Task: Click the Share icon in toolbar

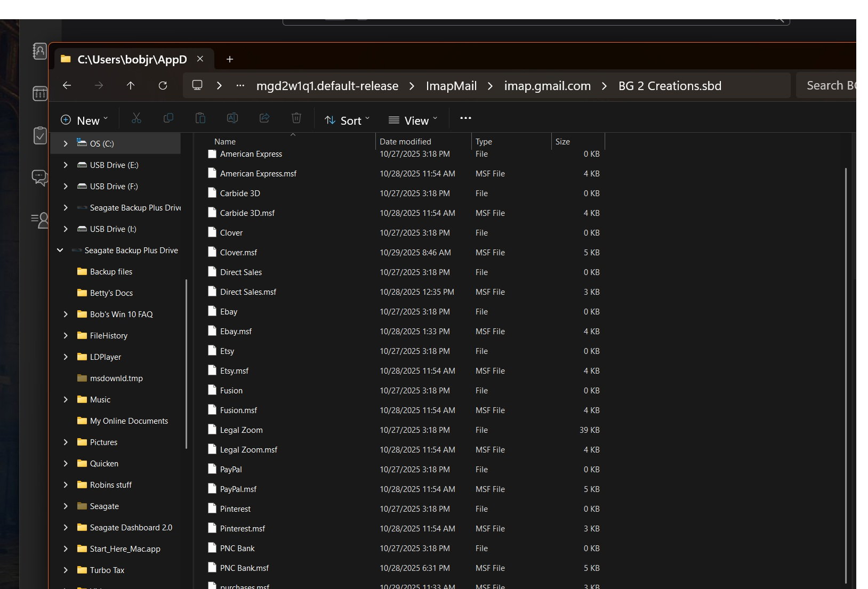Action: coord(264,118)
